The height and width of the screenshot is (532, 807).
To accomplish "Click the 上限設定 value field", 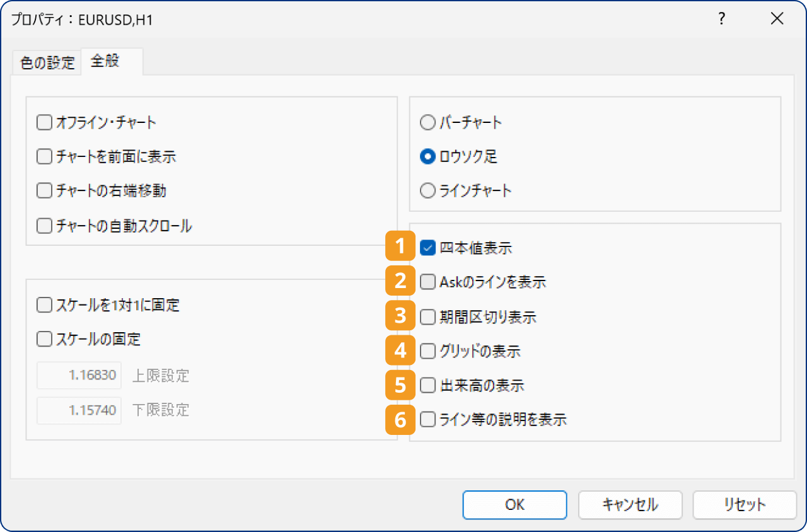I will (x=78, y=376).
